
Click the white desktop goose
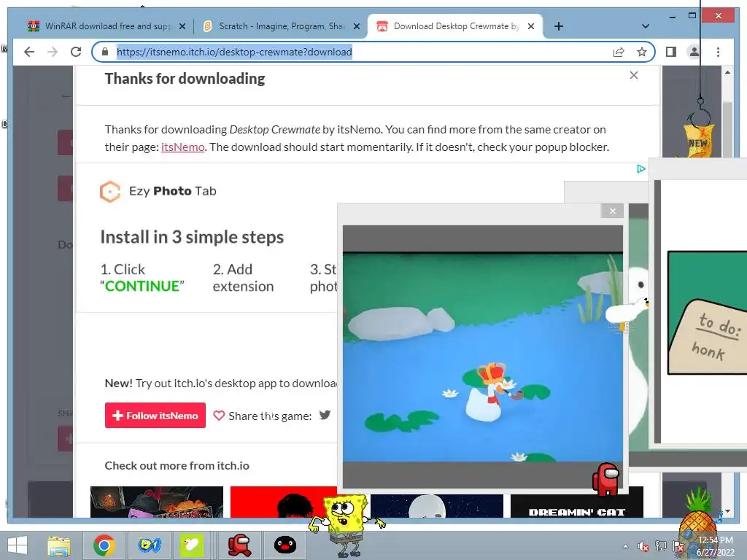coord(628,314)
